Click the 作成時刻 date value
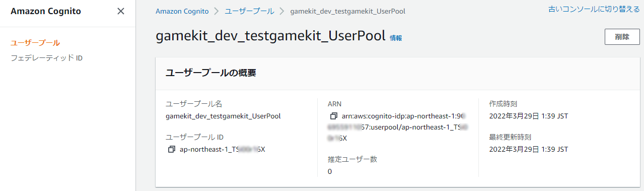 tap(529, 116)
